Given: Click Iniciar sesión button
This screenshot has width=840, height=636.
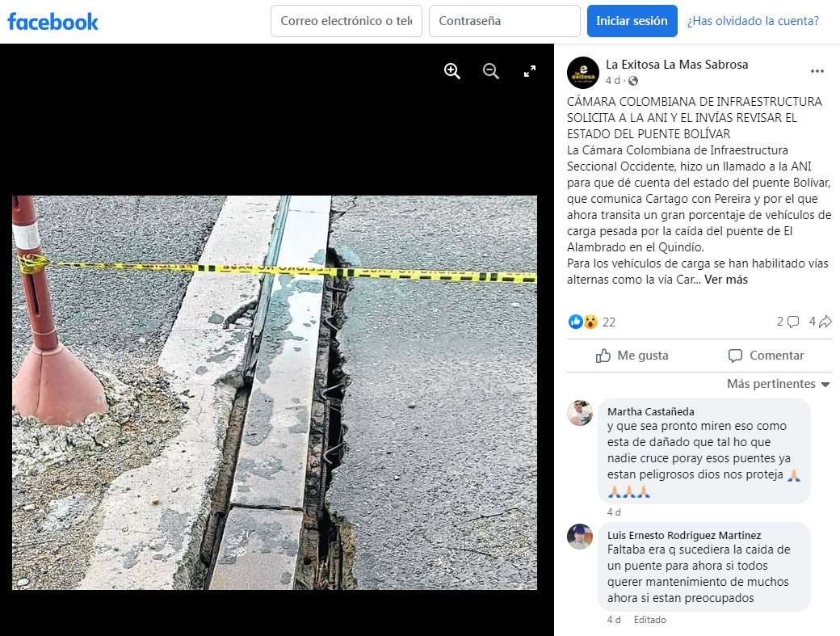Looking at the screenshot, I should click(632, 21).
